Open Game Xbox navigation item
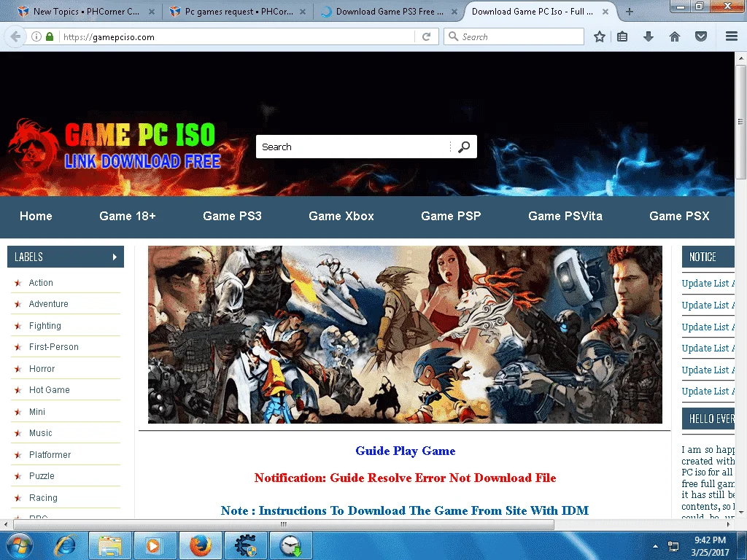 coord(341,216)
